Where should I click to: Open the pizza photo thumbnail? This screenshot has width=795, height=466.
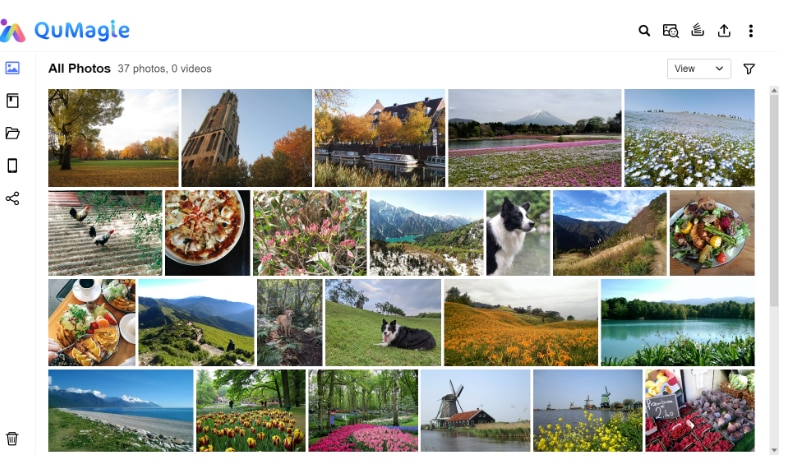207,233
